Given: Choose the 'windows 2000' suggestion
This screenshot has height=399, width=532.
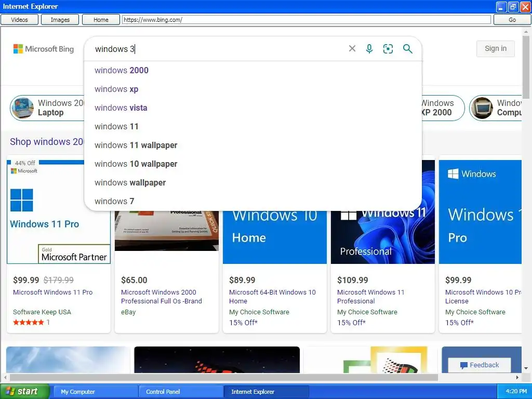Looking at the screenshot, I should [253, 70].
